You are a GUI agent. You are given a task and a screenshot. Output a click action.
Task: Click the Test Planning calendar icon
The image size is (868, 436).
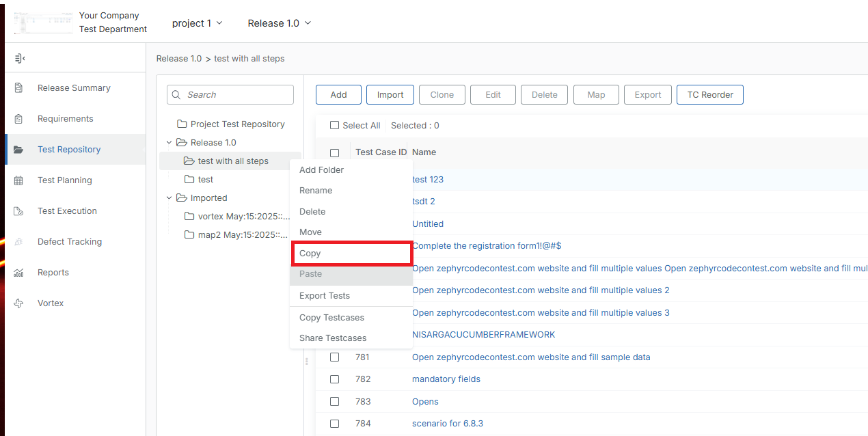tap(19, 180)
